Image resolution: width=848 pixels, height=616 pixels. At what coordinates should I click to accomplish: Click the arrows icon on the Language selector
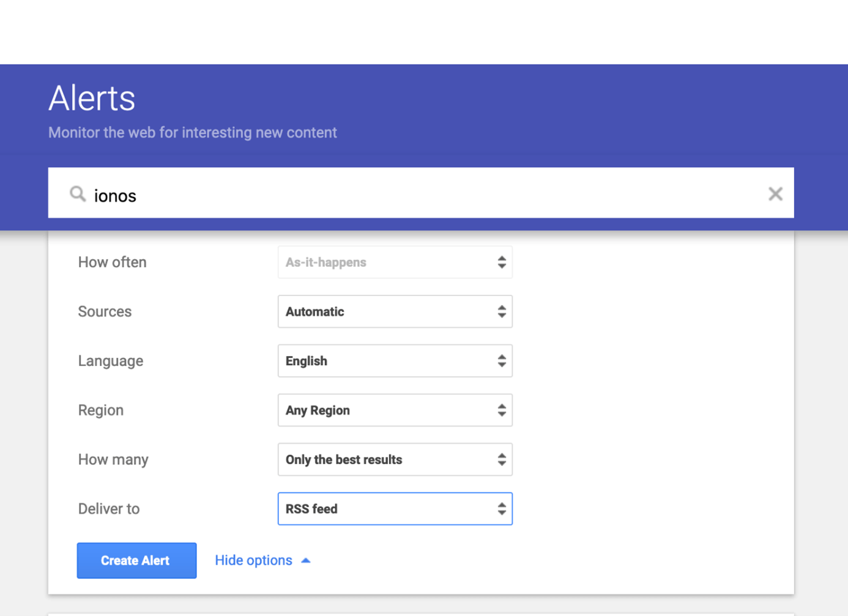click(502, 361)
